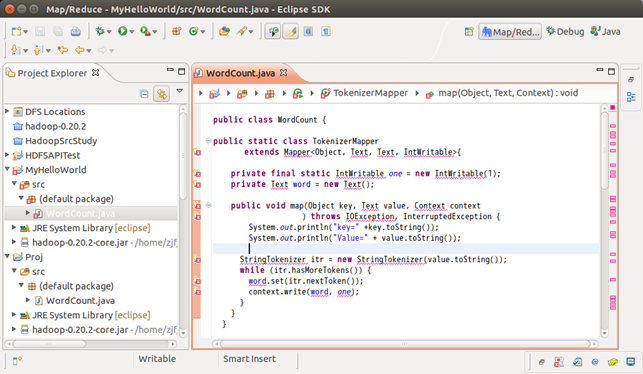Maximize the editor area

click(x=611, y=71)
